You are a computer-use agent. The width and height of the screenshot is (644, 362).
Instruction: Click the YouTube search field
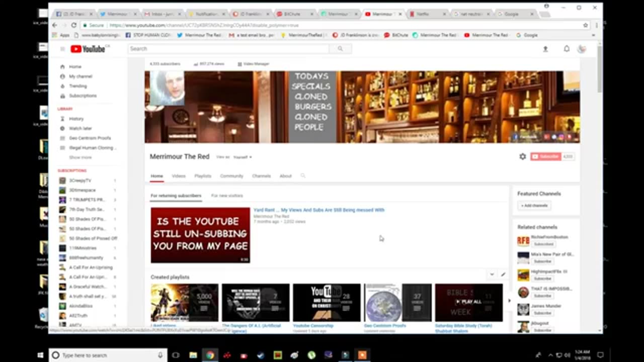pyautogui.click(x=228, y=49)
